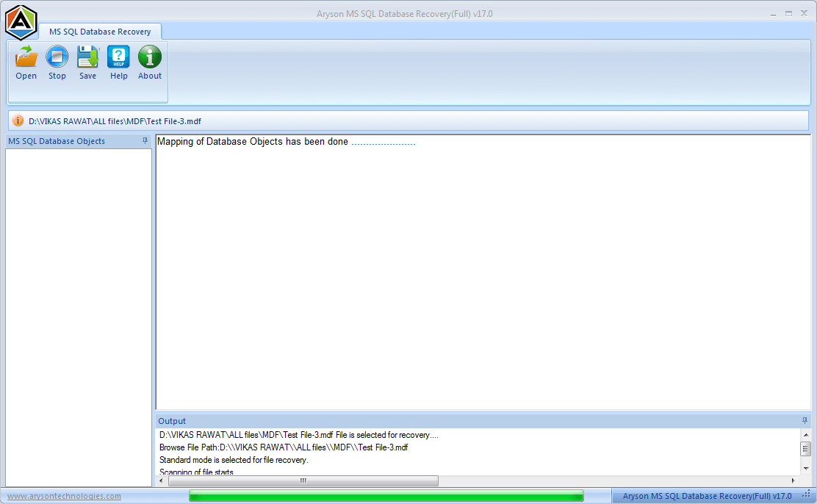This screenshot has height=504, width=817.
Task: Minimize the application window
Action: pos(773,14)
